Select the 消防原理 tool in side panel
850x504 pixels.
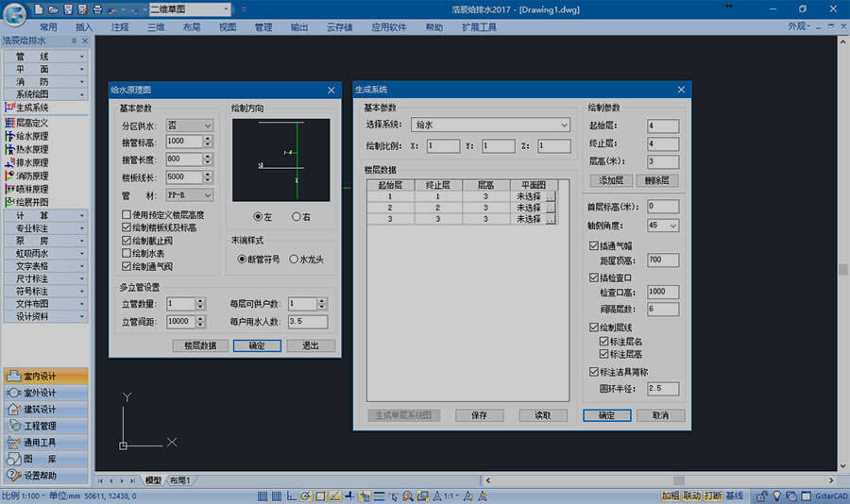click(33, 176)
